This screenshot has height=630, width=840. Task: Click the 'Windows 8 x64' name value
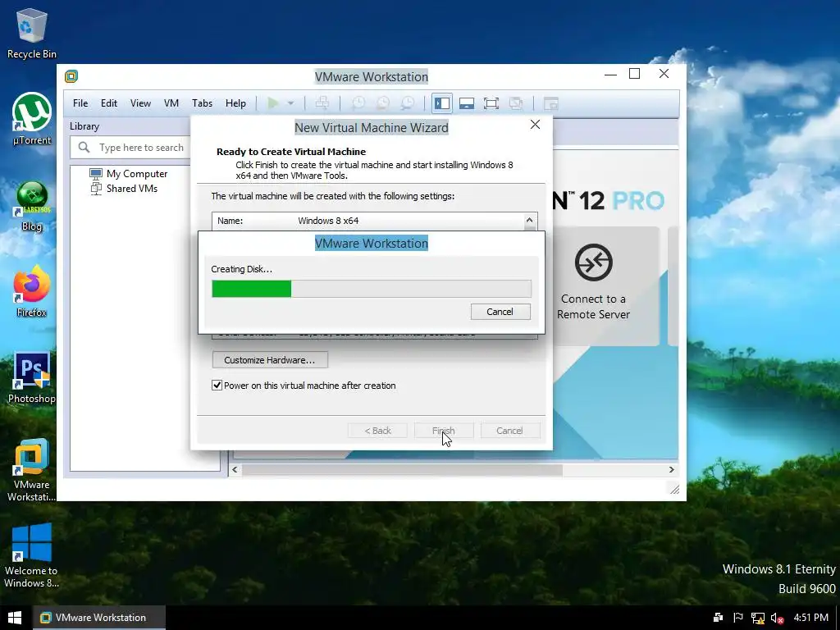(328, 221)
